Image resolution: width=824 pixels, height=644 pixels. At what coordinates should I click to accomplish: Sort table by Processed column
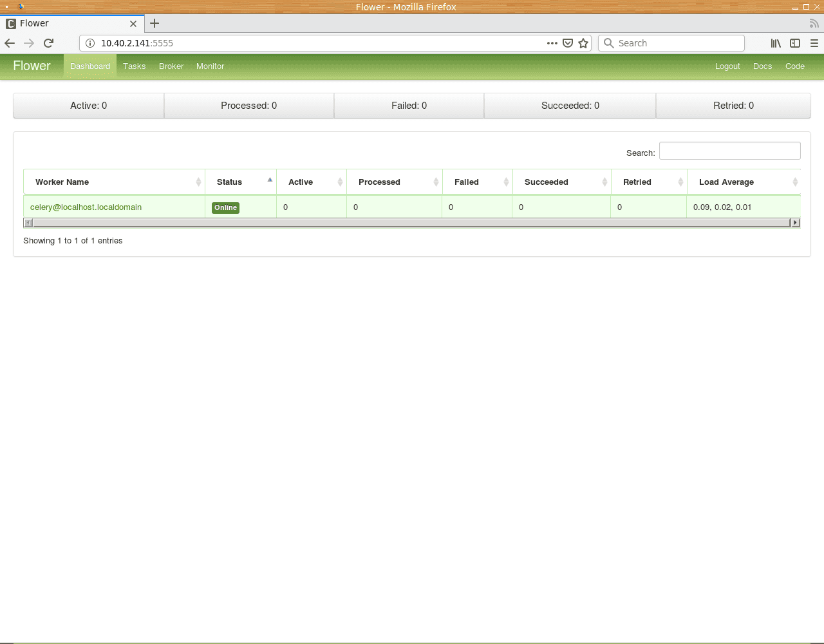pyautogui.click(x=394, y=182)
